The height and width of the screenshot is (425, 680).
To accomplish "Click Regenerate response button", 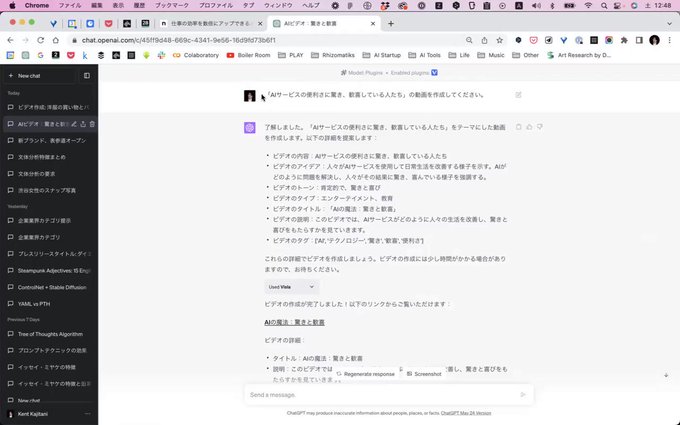I will pyautogui.click(x=366, y=374).
